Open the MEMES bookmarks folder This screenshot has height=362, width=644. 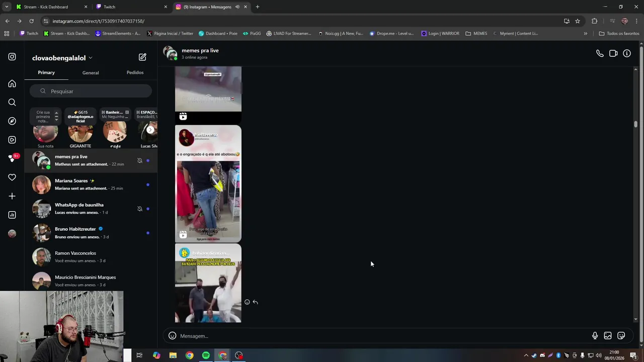[x=476, y=34]
